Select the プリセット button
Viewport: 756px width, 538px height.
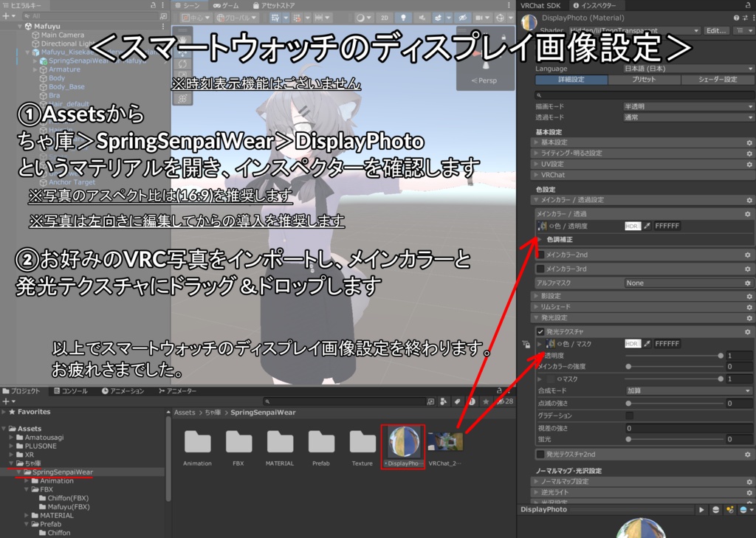[644, 80]
